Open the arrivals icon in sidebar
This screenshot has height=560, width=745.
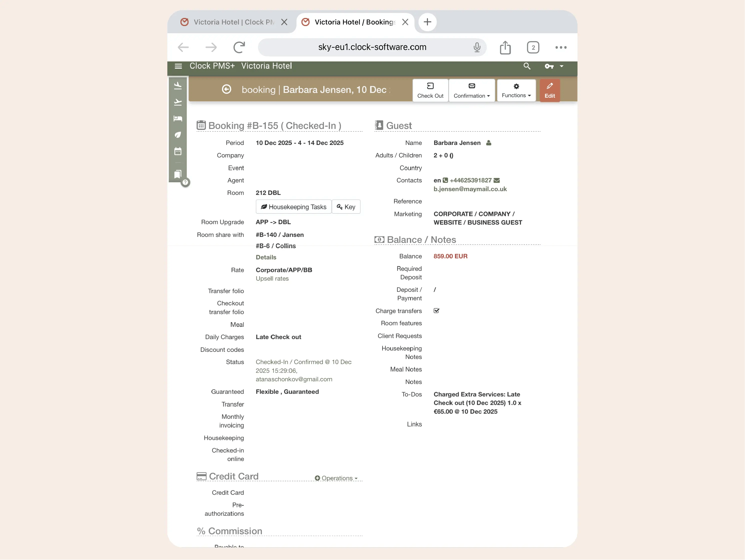[178, 86]
